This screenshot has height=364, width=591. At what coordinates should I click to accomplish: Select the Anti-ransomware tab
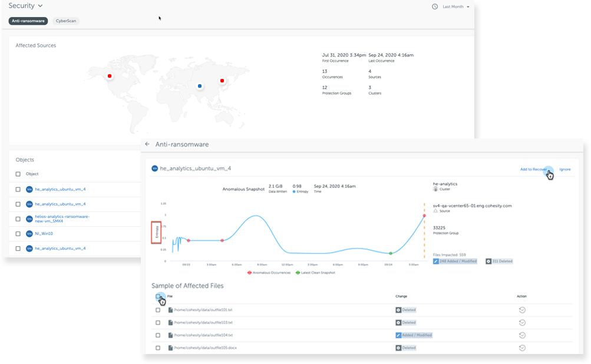point(28,21)
